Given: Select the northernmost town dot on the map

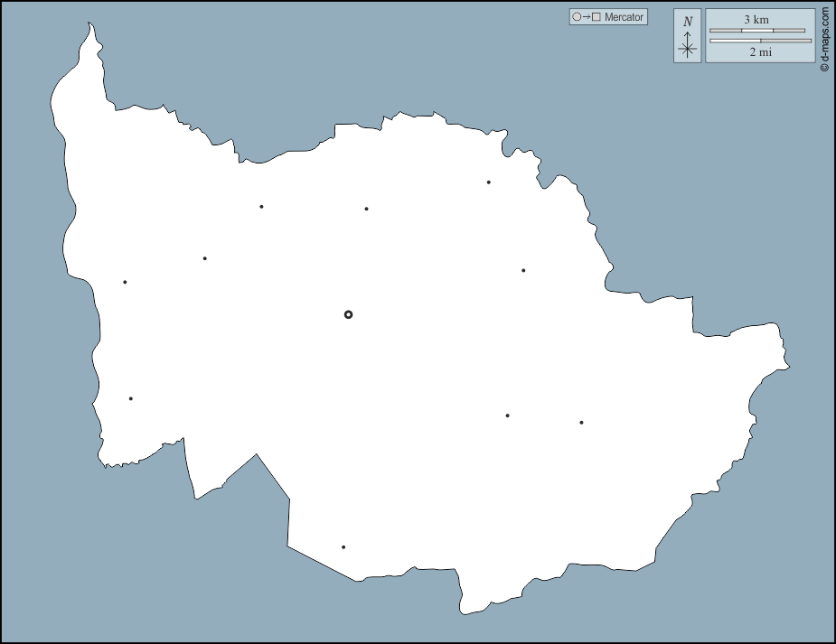Looking at the screenshot, I should coord(489,182).
